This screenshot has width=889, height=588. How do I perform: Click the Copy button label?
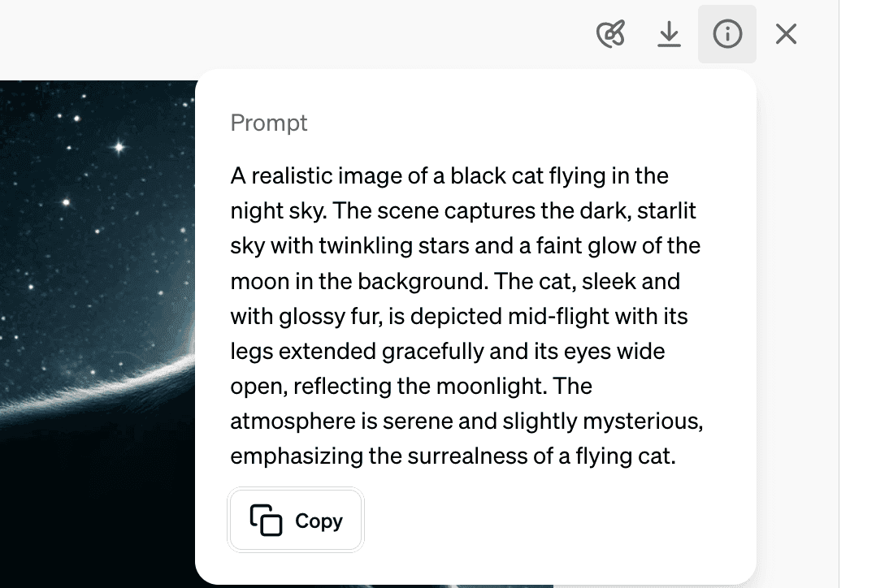[319, 521]
